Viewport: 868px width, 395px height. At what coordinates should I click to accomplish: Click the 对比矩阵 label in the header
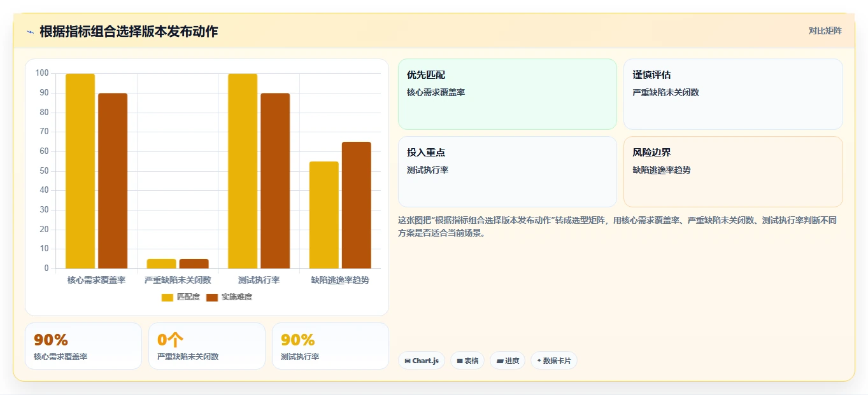tap(825, 31)
